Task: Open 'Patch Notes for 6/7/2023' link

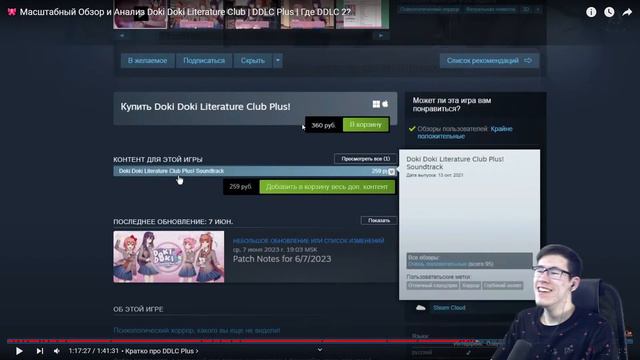Action: click(x=282, y=259)
